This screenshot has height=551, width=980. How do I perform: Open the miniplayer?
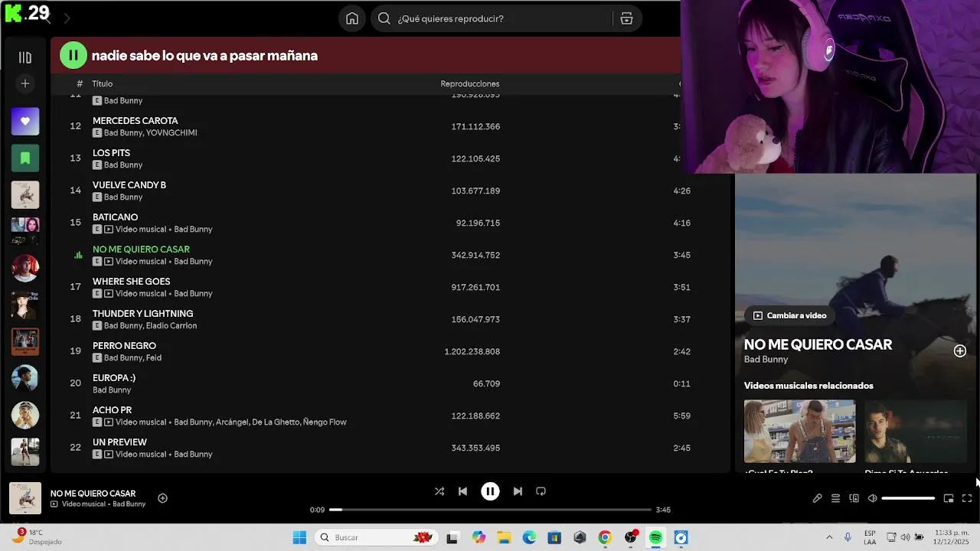pos(949,498)
